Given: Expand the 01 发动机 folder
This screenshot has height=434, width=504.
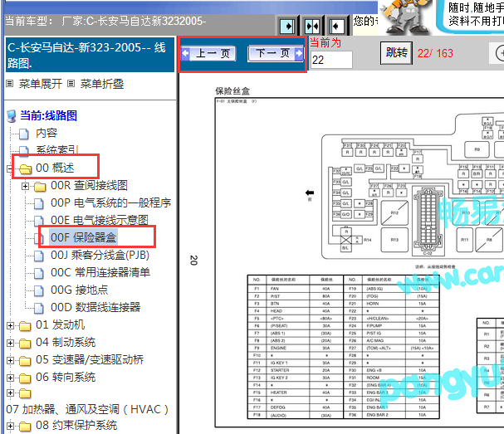Looking at the screenshot, I should pos(10,326).
